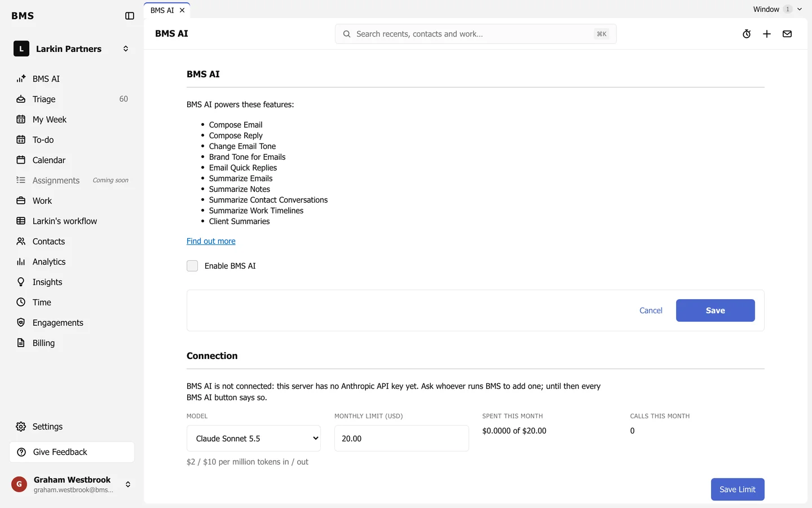
Task: Click the Cancel link
Action: tap(651, 310)
